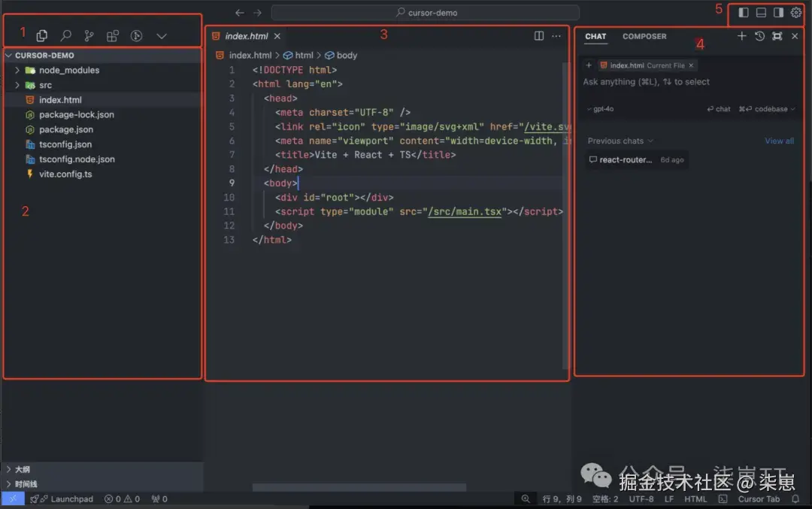812x509 pixels.
Task: Send with the codebase button
Action: [x=764, y=109]
